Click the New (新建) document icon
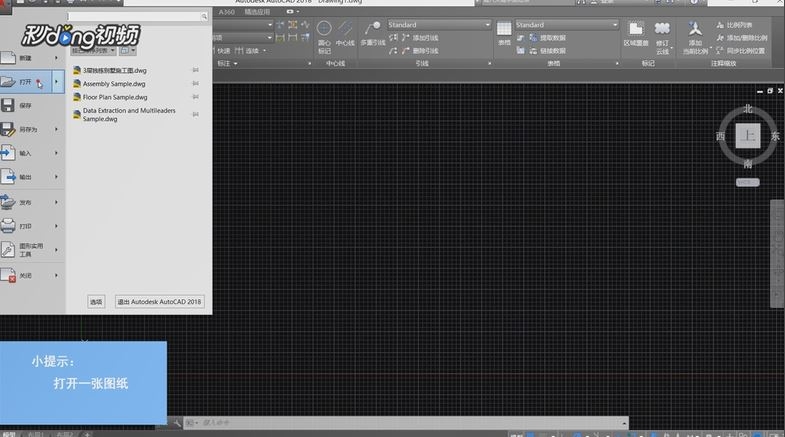 coord(8,58)
